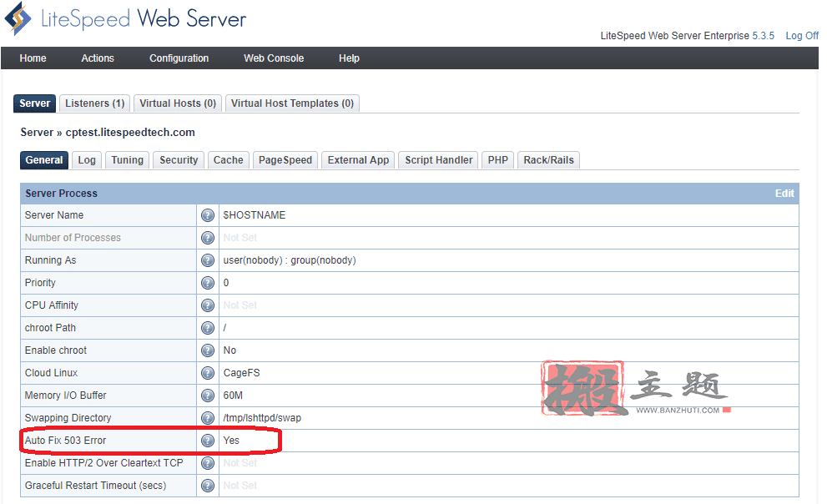Click the 60M memory buffer value
The image size is (827, 504).
click(233, 396)
